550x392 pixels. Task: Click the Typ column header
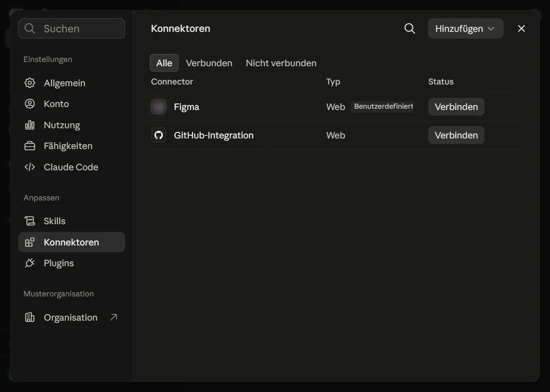click(x=333, y=82)
